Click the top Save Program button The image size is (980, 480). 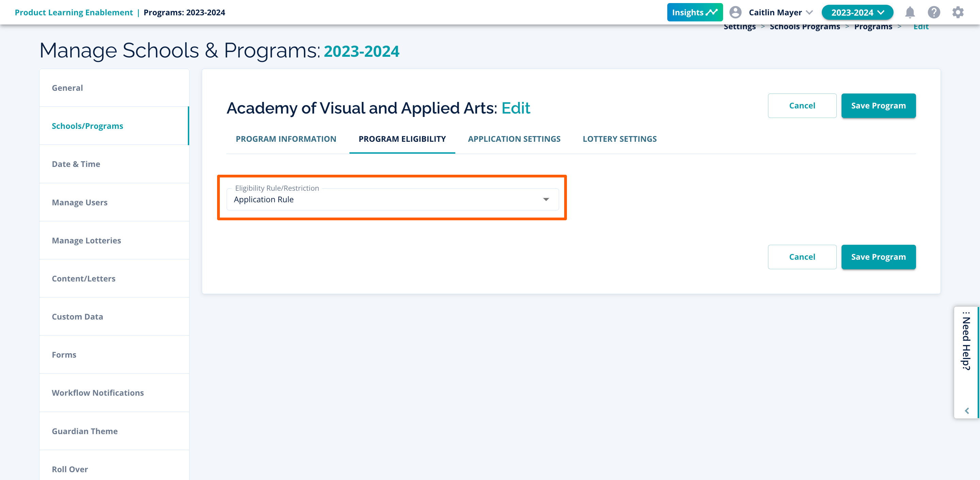click(x=878, y=106)
